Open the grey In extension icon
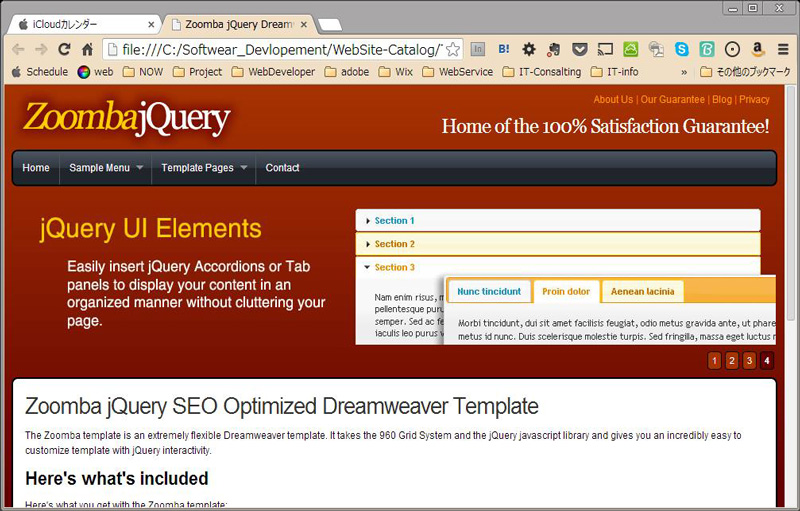Screen dimensions: 800x511 pyautogui.click(x=478, y=49)
